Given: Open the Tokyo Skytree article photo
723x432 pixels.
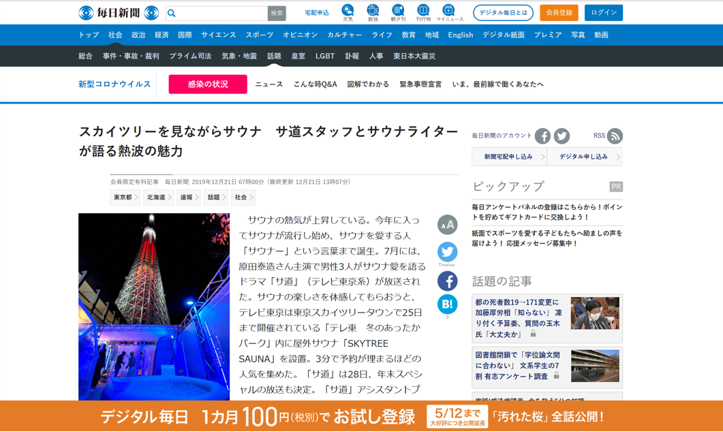Looking at the screenshot, I should (154, 307).
